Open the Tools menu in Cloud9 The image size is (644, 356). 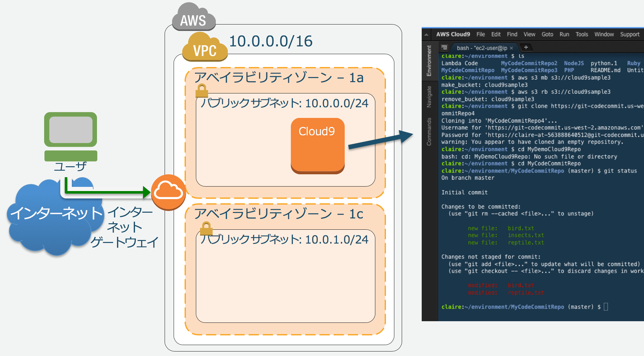582,34
